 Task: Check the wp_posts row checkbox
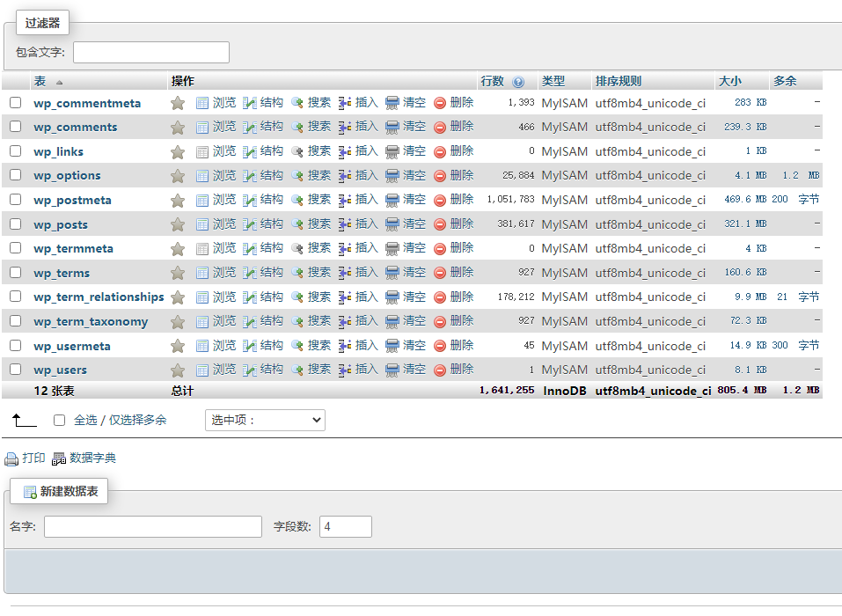point(16,224)
